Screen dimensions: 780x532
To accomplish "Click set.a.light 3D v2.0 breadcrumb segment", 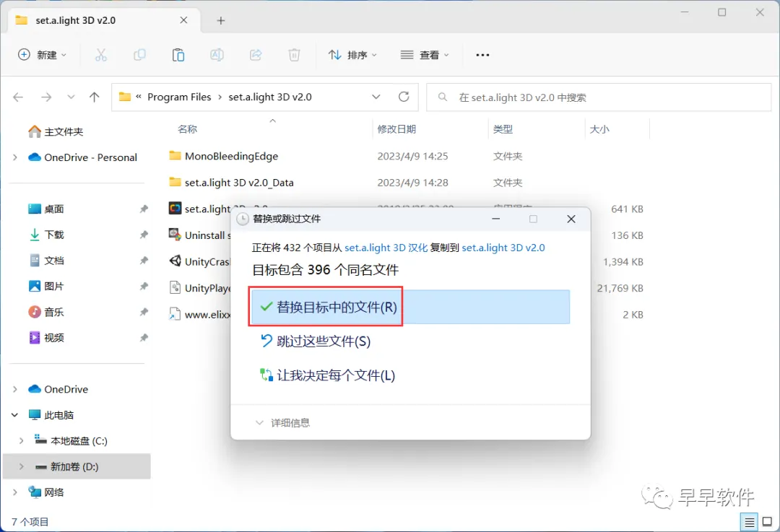I will (x=270, y=97).
